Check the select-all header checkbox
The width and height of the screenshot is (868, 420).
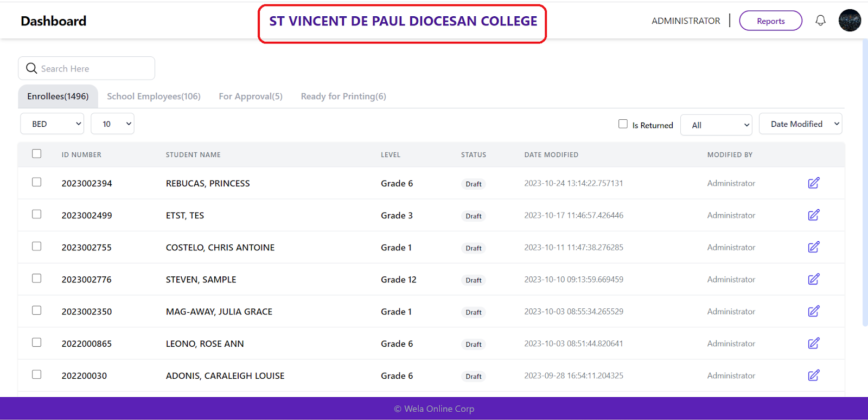(x=36, y=154)
